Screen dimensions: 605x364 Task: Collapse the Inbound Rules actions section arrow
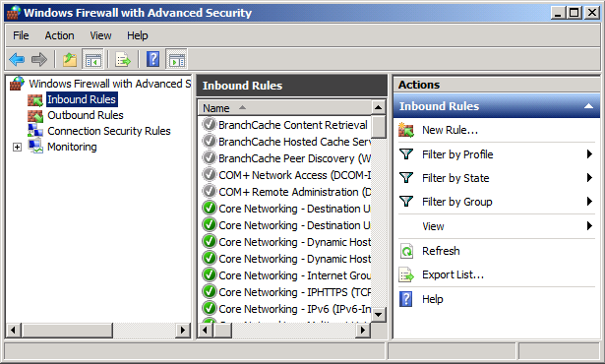[x=588, y=106]
